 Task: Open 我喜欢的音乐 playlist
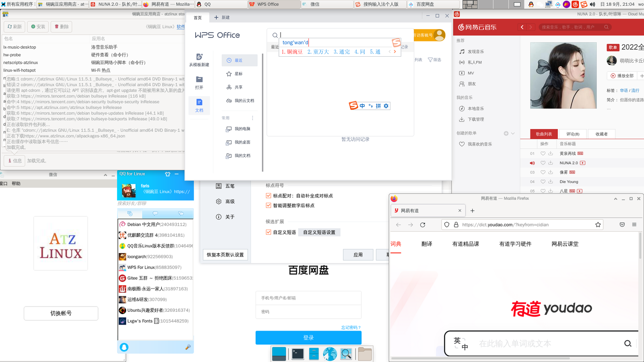pos(476,144)
